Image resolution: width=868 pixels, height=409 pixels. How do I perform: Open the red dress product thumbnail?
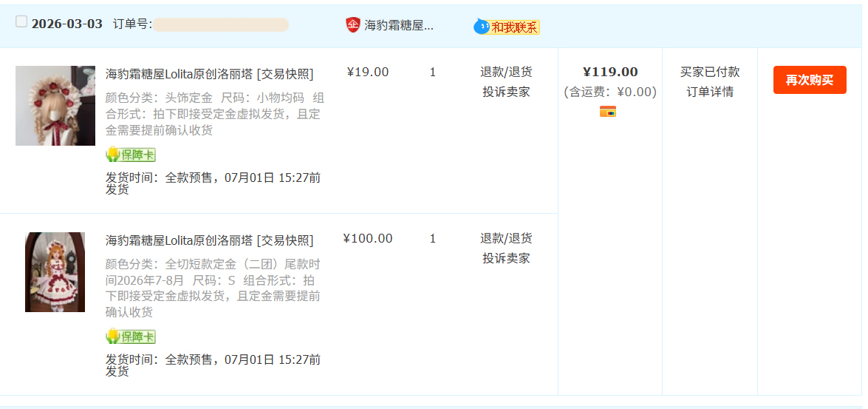[x=55, y=272]
